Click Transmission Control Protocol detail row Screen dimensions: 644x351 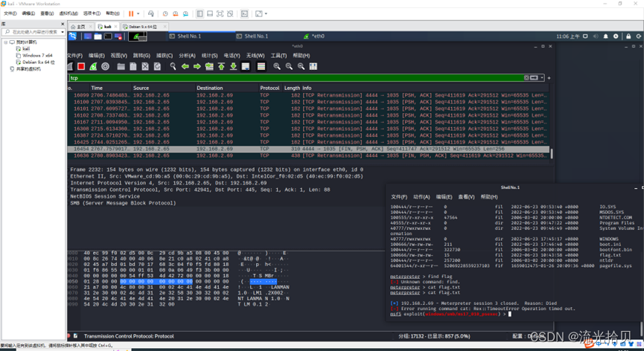coord(200,190)
